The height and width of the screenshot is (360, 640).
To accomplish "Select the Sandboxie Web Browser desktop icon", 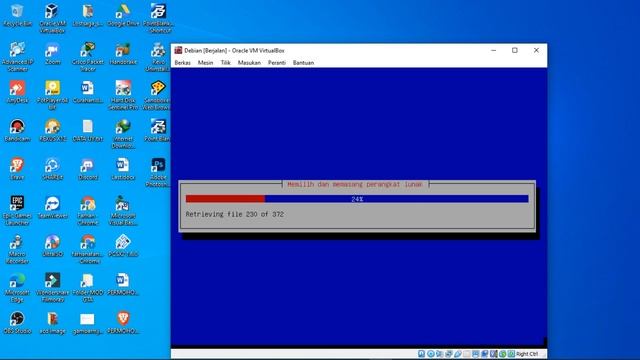I will [158, 95].
